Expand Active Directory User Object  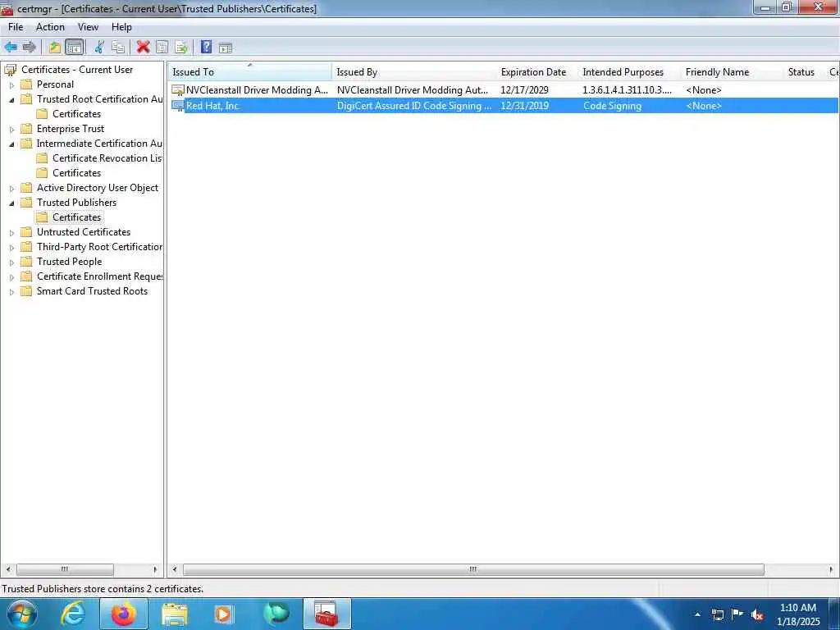click(x=11, y=188)
